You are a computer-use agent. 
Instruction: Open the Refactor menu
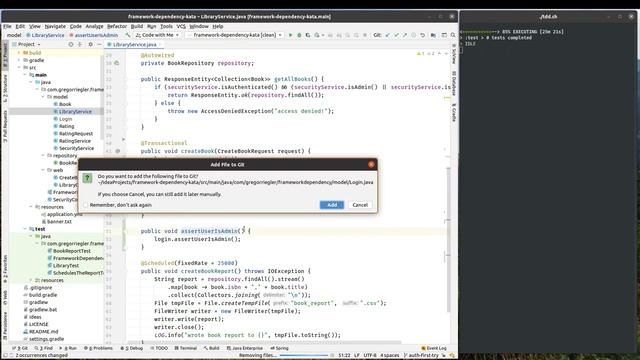click(x=117, y=26)
